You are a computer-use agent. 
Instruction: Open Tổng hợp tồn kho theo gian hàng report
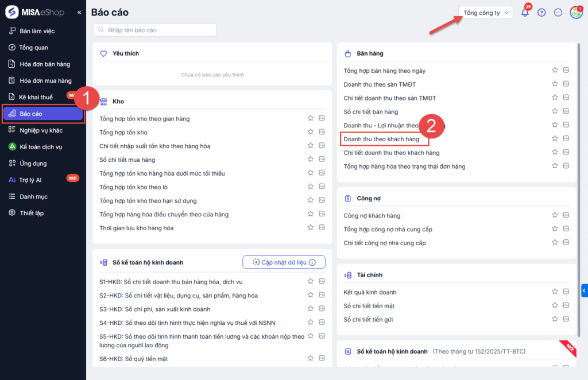coord(144,119)
